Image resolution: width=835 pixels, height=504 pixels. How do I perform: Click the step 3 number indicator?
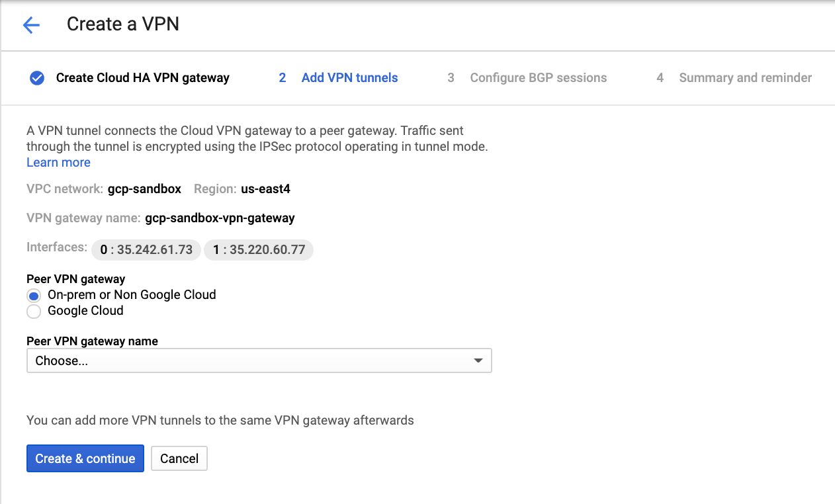tap(451, 78)
